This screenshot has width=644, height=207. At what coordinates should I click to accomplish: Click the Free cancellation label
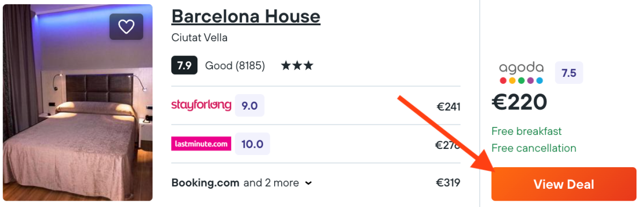coord(534,148)
